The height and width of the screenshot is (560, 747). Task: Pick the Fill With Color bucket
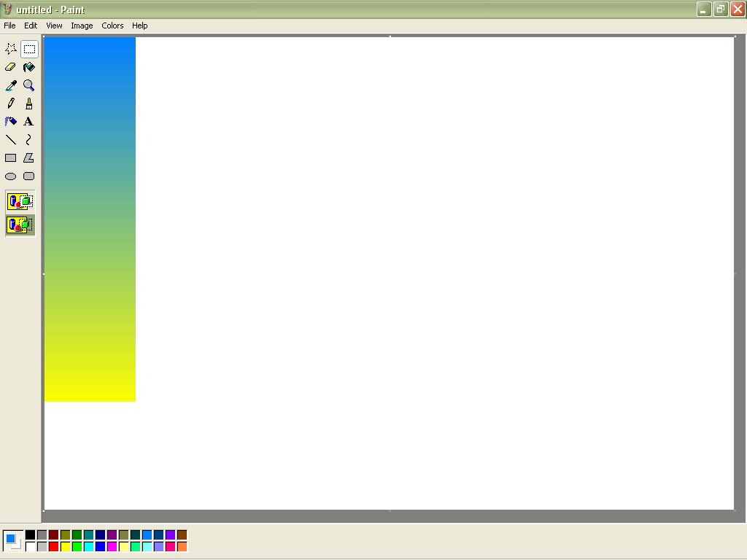pyautogui.click(x=29, y=67)
